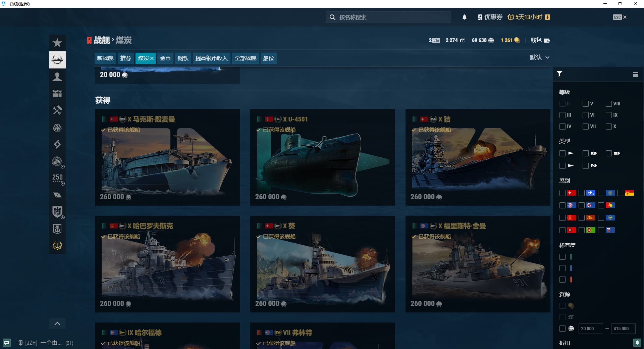Open the commander silhouette sidebar icon
Screen dimensions: 644x349
[x=57, y=77]
